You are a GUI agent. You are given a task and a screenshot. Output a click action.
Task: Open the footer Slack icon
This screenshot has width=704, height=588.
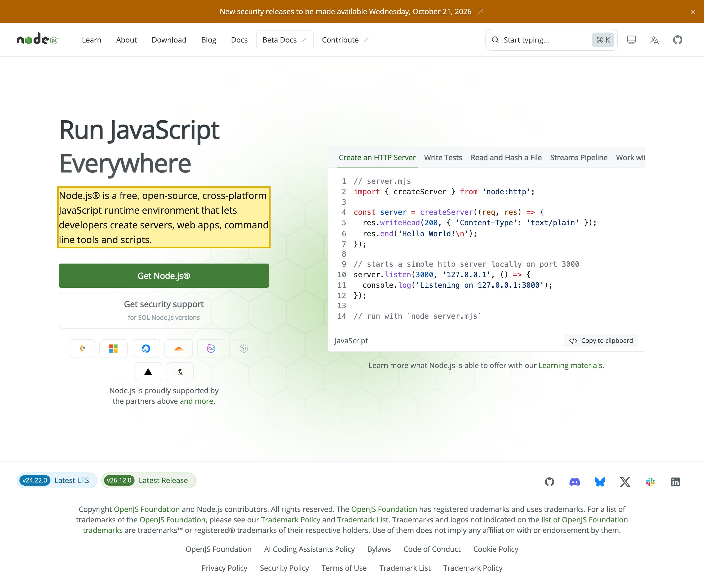pyautogui.click(x=650, y=482)
